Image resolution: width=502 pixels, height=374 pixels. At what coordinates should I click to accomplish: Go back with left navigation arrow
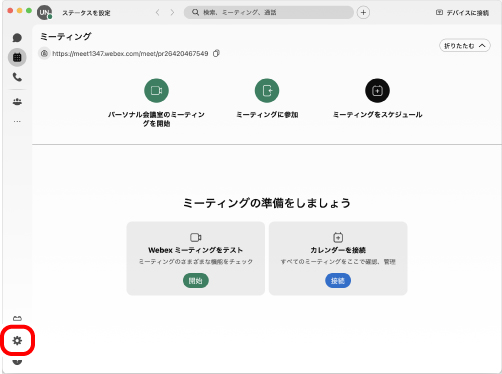pos(157,13)
